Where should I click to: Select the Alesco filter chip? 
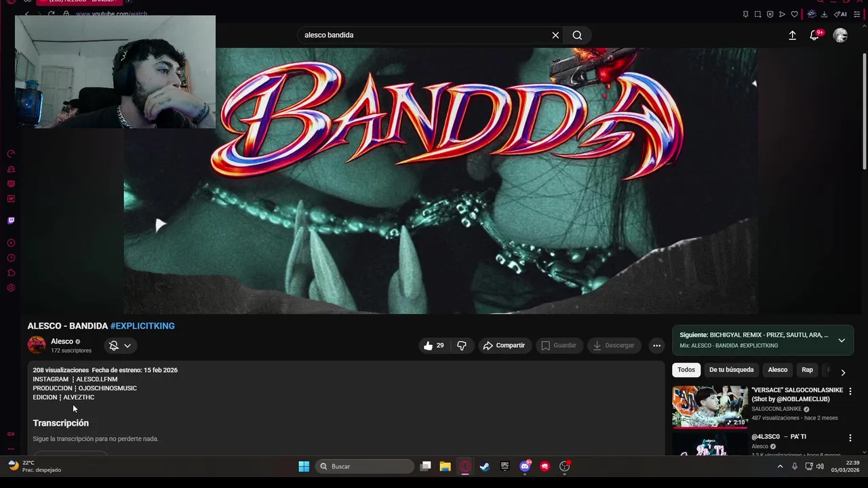point(778,370)
